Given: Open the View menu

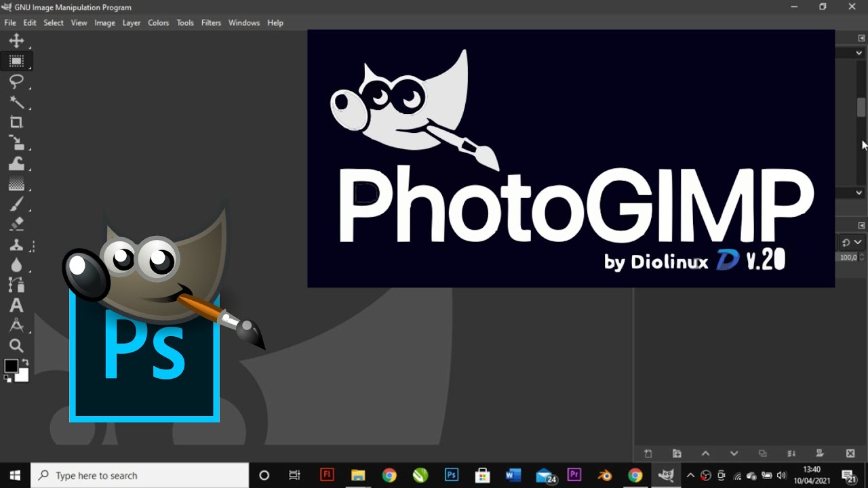Looking at the screenshot, I should (79, 22).
